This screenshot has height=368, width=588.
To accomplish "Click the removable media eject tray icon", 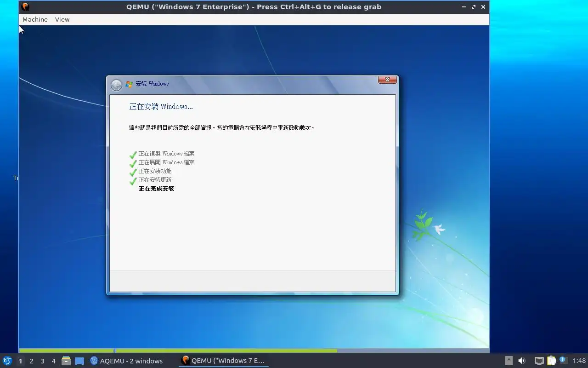I will click(509, 361).
